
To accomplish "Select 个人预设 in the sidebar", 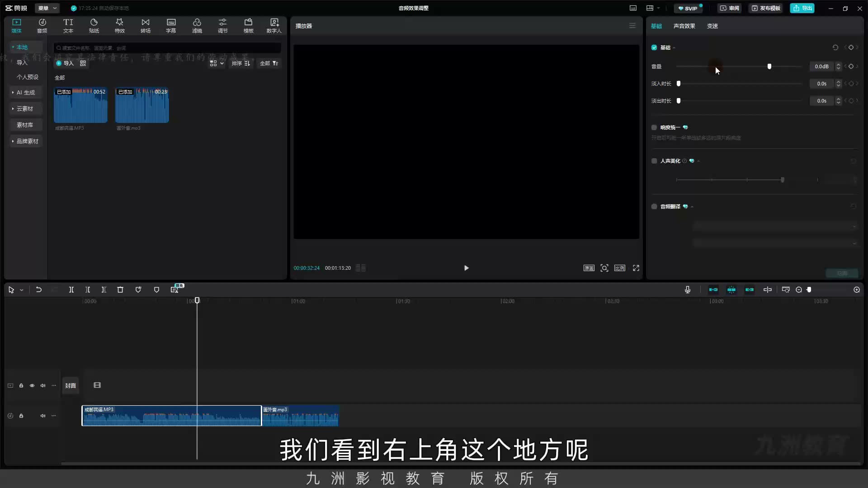I will coord(28,77).
